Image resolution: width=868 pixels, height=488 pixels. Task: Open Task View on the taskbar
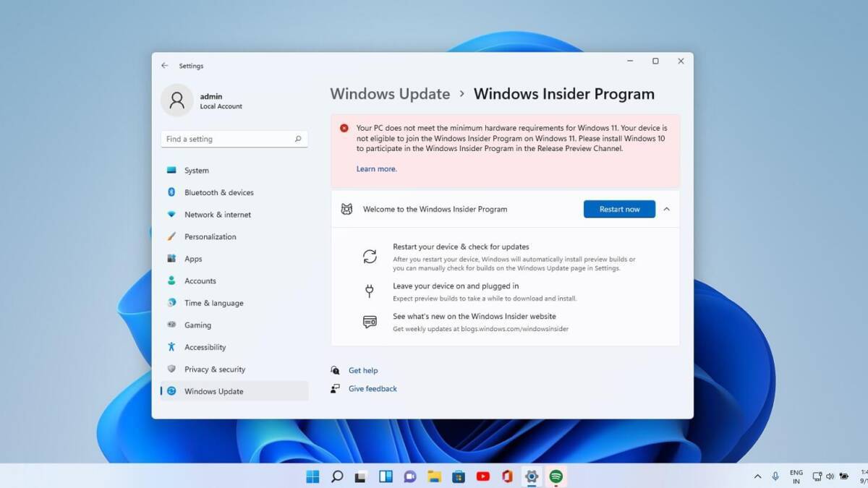pyautogui.click(x=361, y=476)
